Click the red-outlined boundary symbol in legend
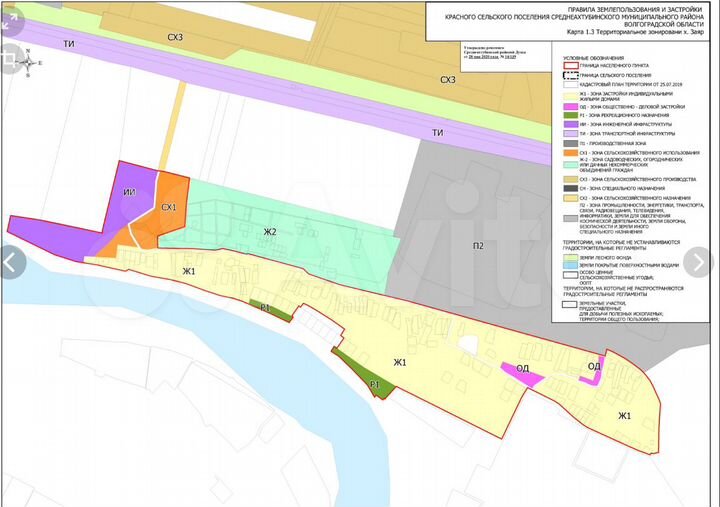 click(x=569, y=66)
